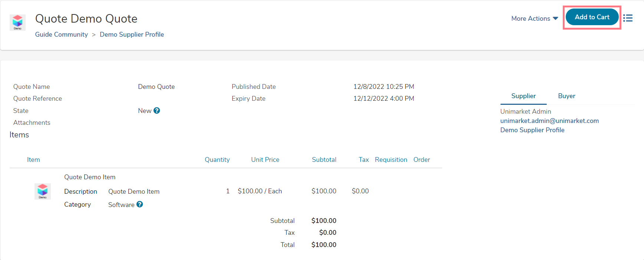Sort by the Quantity column header
644x260 pixels.
coord(217,160)
